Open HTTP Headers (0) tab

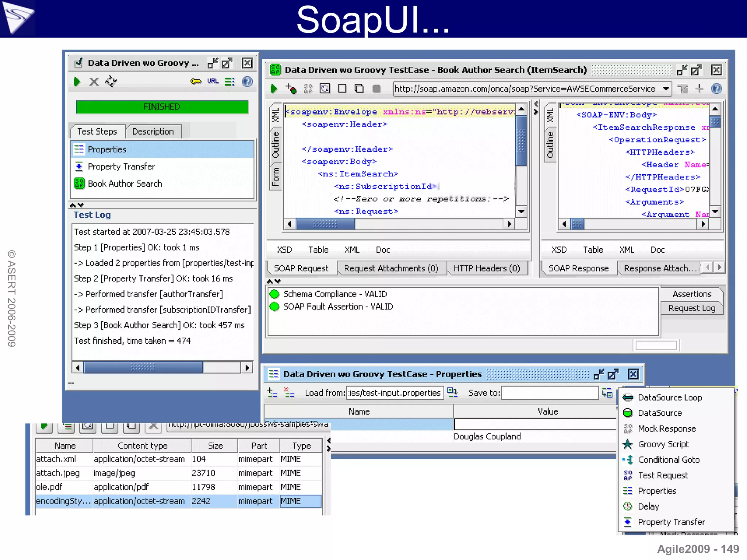click(x=487, y=268)
